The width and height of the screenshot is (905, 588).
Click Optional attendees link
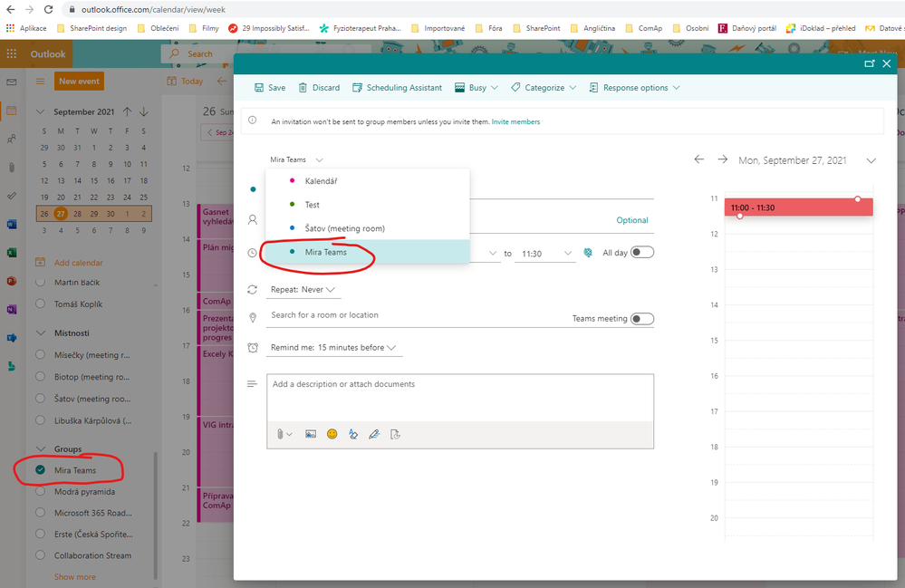(632, 220)
